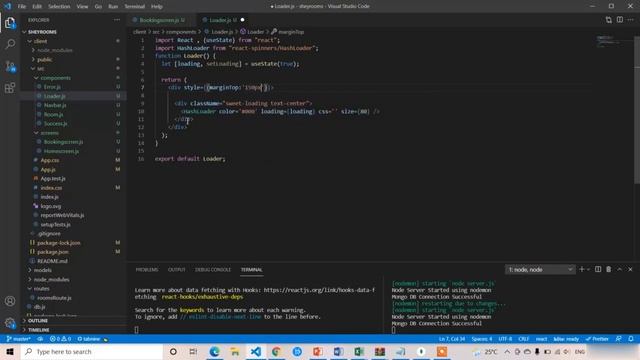This screenshot has width=640, height=360.
Task: Click the 'Type here to search' taskbar box
Action: pyautogui.click(x=92, y=351)
